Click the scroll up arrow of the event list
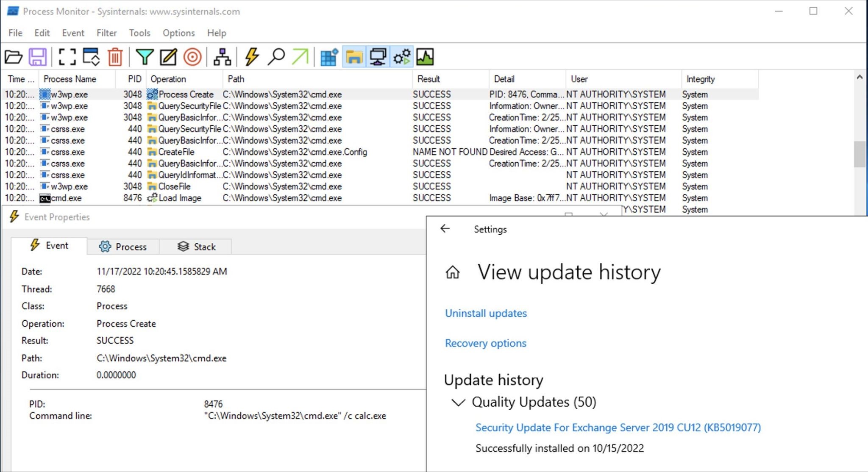 click(x=860, y=78)
